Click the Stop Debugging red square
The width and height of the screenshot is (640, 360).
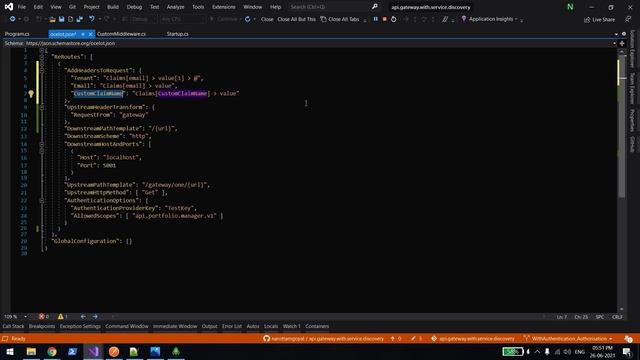click(x=384, y=19)
